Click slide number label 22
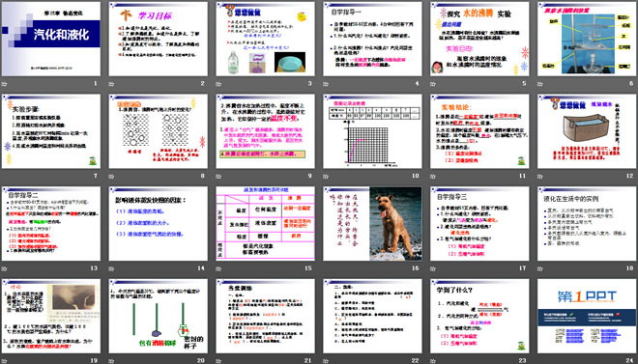The image size is (638, 364). pos(416,360)
